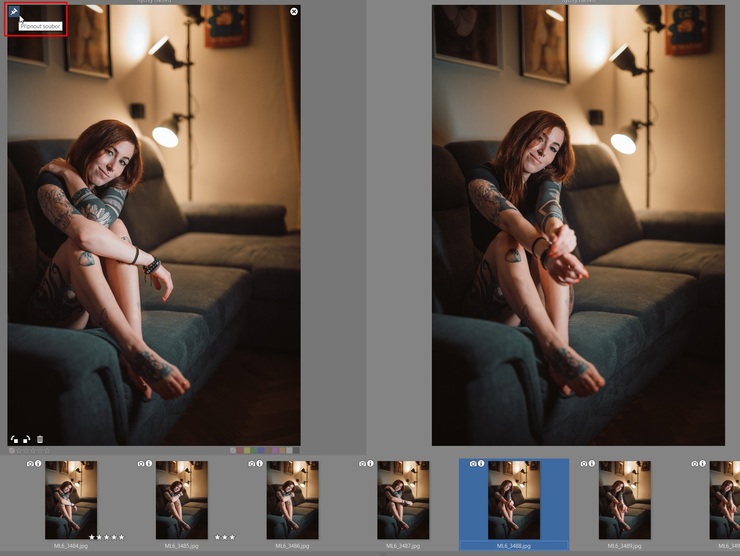The image size is (740, 556).
Task: Open camera info icon for ML6_3489.jpg
Action: 584,463
